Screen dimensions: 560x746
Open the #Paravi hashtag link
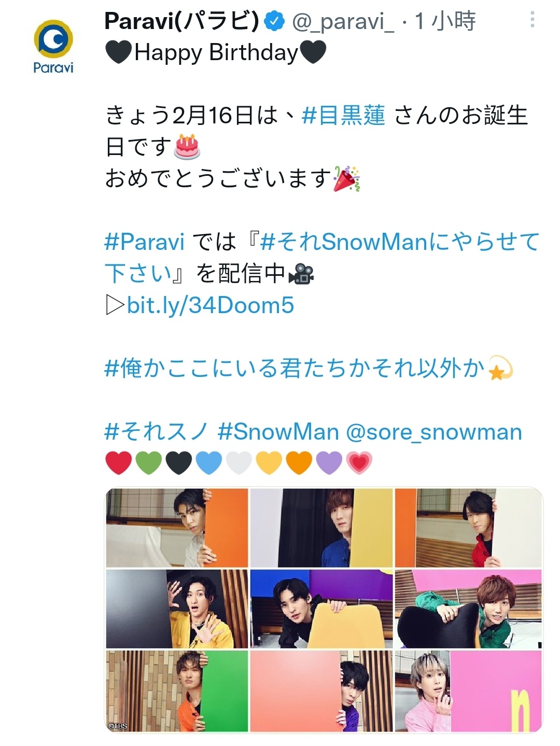click(145, 242)
